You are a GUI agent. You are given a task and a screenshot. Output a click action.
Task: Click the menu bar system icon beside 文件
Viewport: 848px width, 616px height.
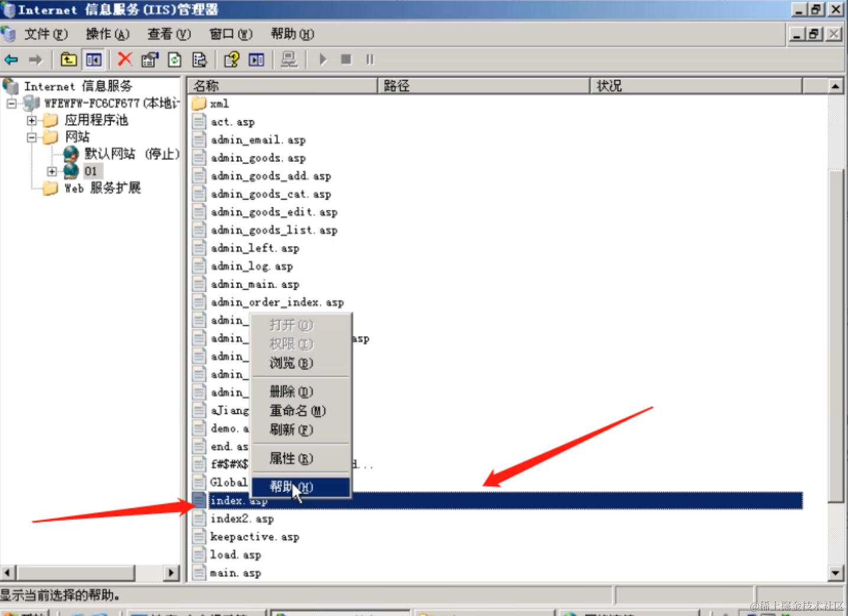(8, 34)
